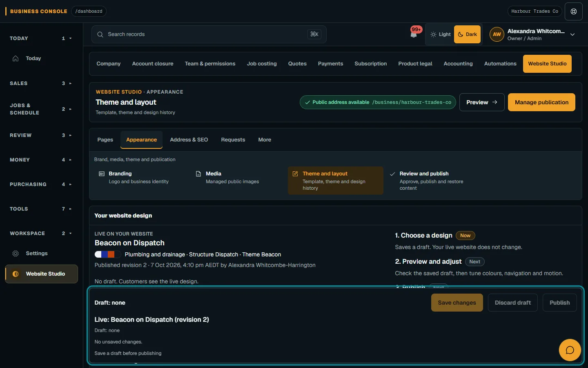Click the Harbour Trades Co business chip

[535, 11]
